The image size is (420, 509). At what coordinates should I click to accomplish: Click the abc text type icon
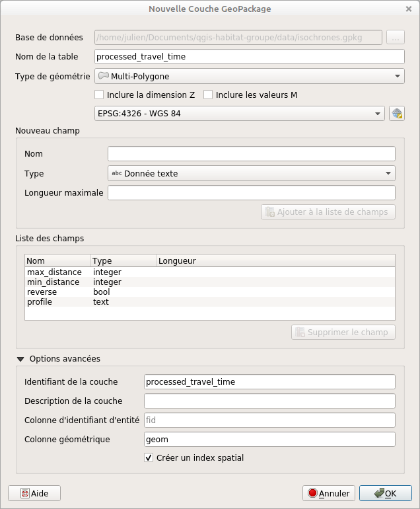pyautogui.click(x=117, y=173)
